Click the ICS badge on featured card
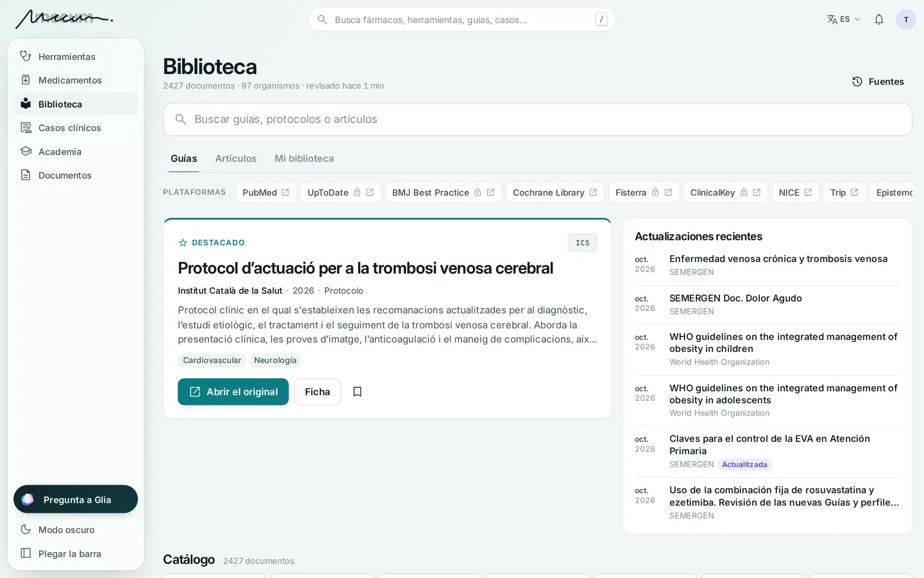 click(x=582, y=243)
